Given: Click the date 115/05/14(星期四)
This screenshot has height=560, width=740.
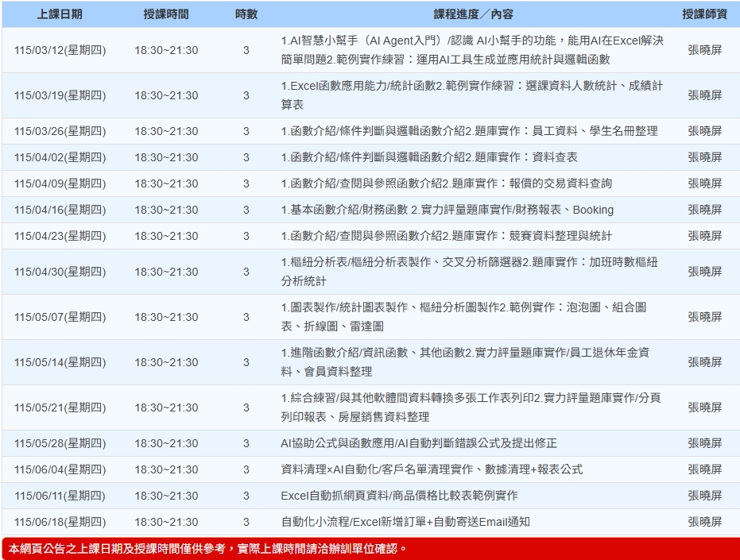Looking at the screenshot, I should (60, 362).
